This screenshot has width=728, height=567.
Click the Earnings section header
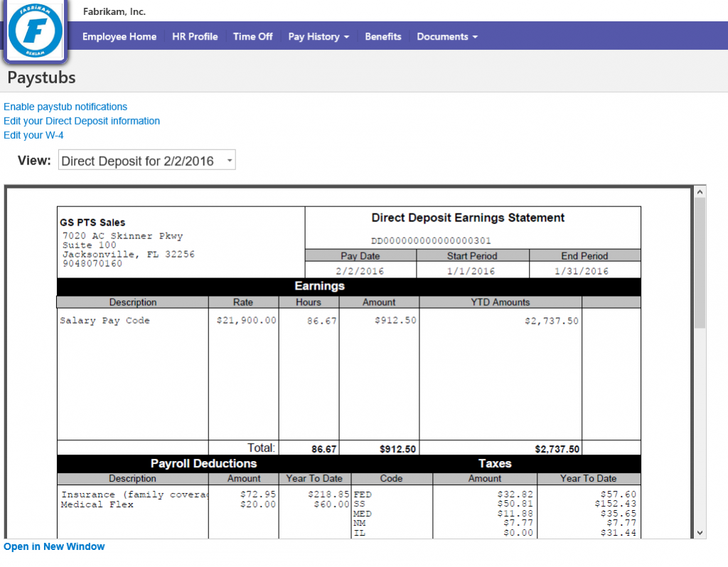tap(320, 286)
